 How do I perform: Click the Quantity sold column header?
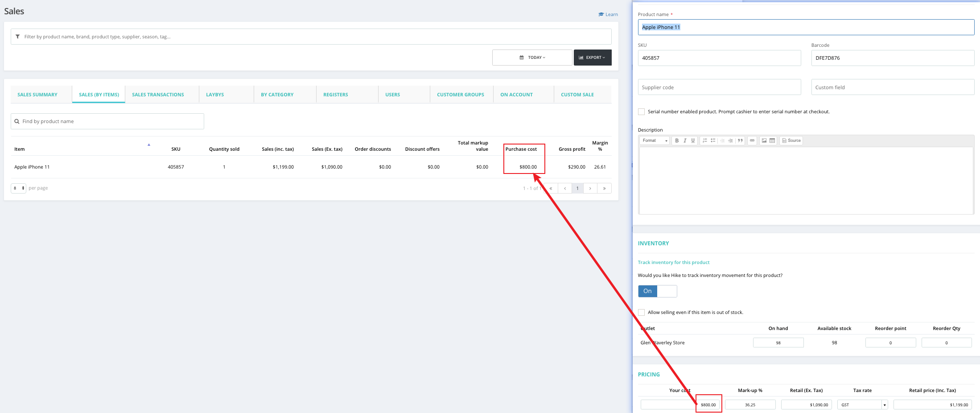[224, 149]
